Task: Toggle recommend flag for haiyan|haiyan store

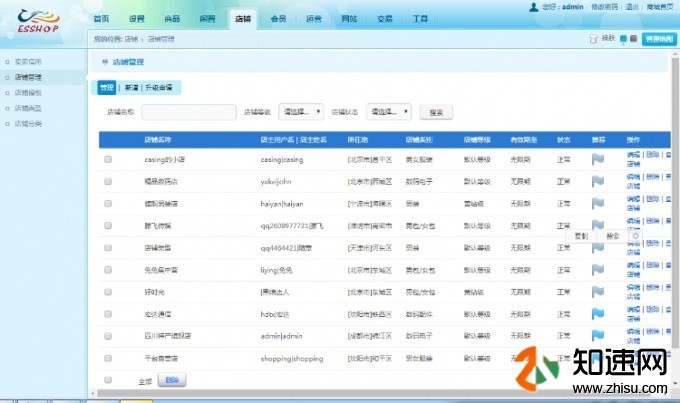Action: tap(598, 203)
